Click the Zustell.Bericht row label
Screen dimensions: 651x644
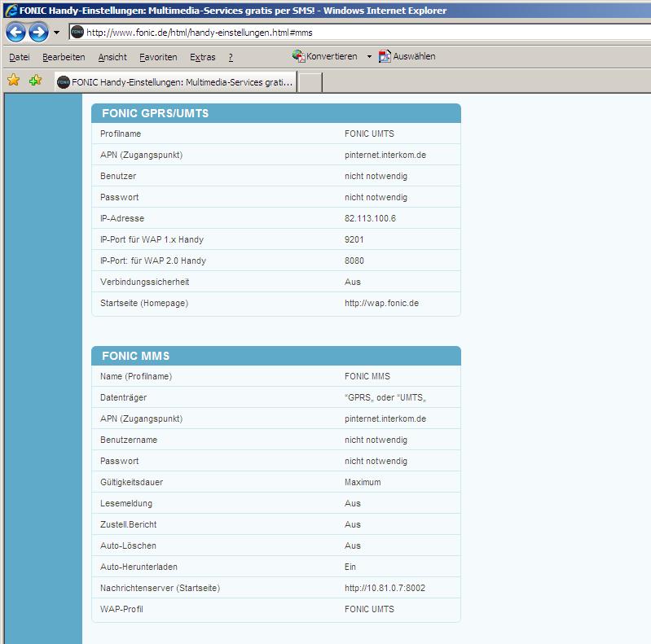click(128, 524)
